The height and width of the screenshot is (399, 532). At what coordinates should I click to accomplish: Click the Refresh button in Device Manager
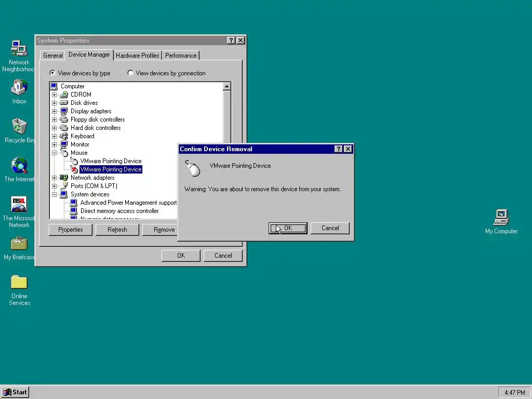pyautogui.click(x=117, y=230)
